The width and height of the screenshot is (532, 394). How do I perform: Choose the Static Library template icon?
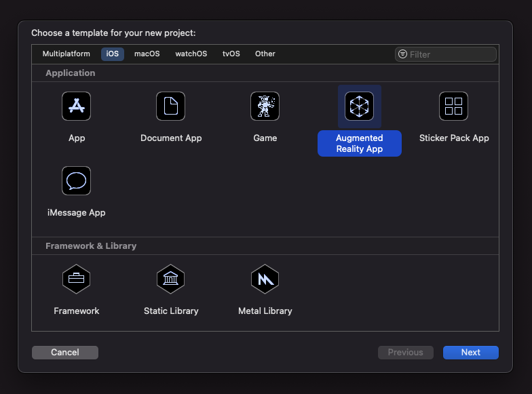tap(170, 279)
